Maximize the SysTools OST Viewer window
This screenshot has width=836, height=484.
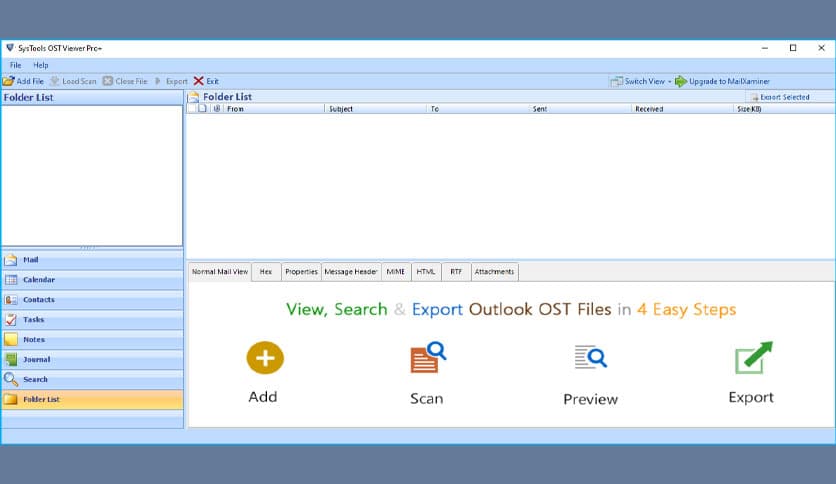click(x=793, y=48)
